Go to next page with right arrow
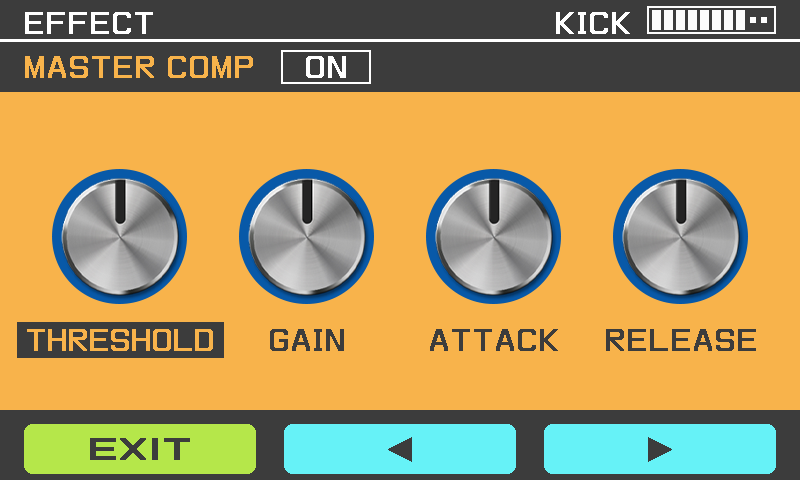This screenshot has width=800, height=480. coord(660,449)
